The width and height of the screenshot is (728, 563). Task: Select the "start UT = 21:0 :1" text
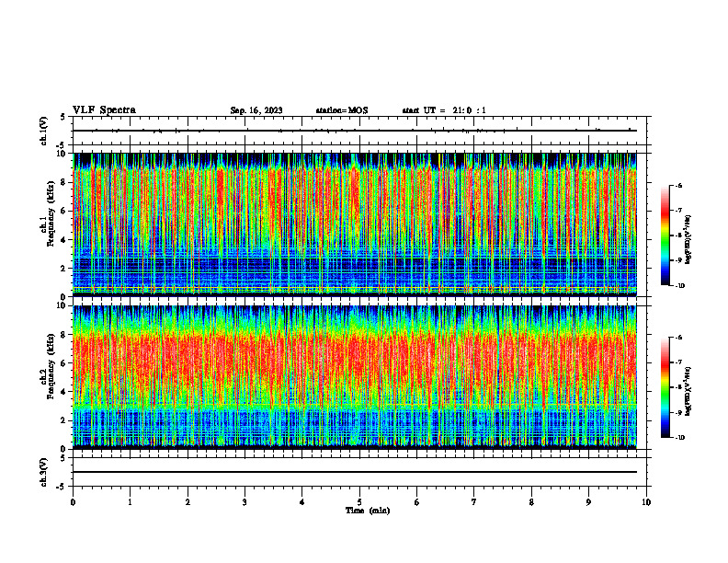(x=444, y=110)
